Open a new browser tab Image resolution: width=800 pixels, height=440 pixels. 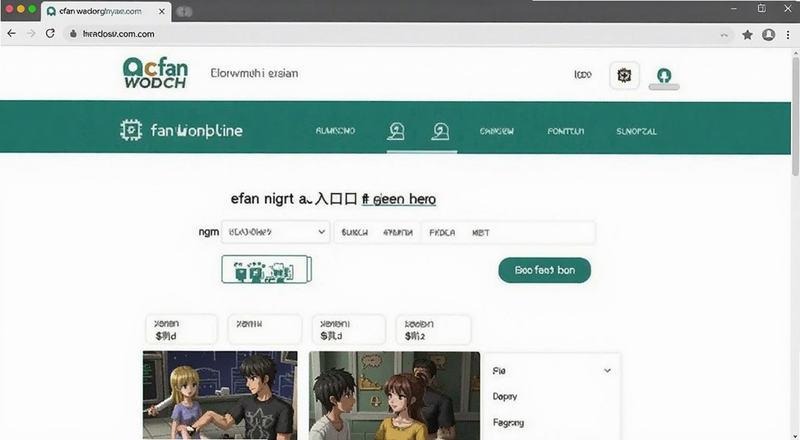(184, 11)
